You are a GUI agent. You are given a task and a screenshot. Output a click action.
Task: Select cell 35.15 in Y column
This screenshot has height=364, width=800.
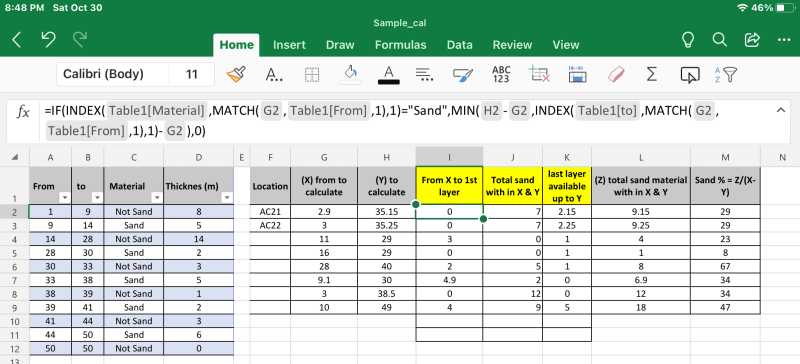pos(386,211)
